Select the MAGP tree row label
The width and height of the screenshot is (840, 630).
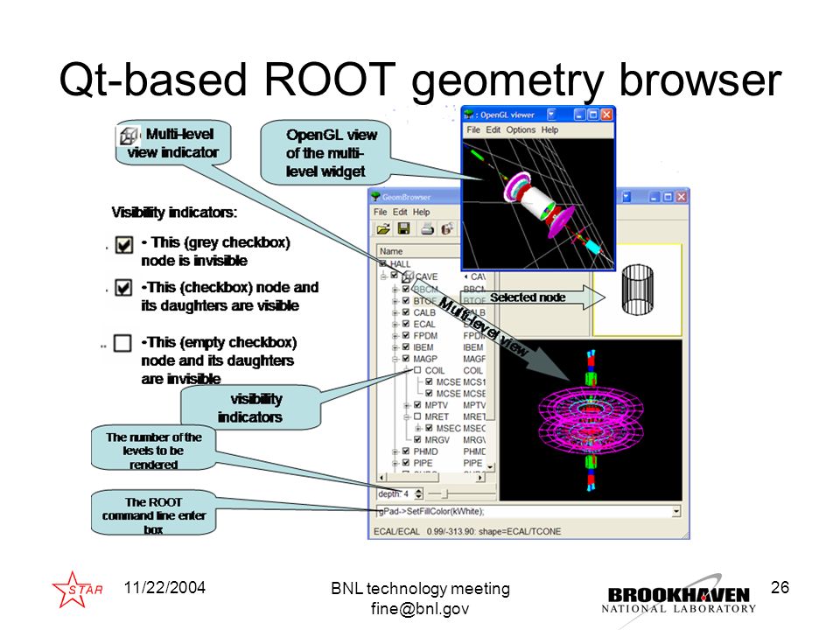point(425,359)
